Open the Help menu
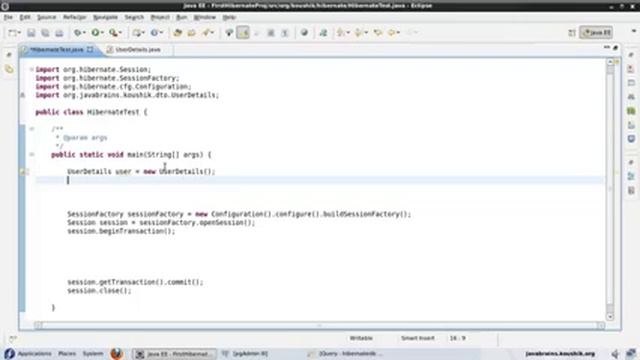 (x=229, y=17)
